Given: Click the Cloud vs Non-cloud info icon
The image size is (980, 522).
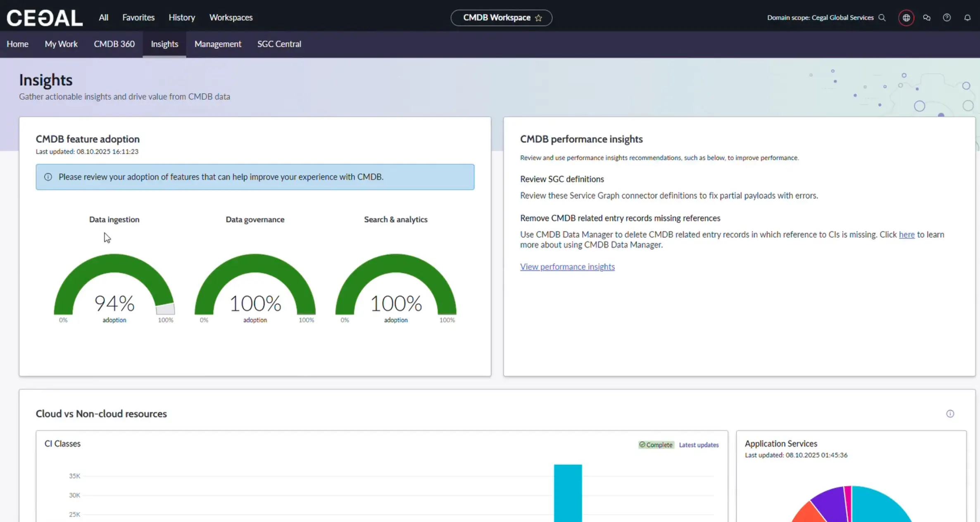Looking at the screenshot, I should (950, 414).
